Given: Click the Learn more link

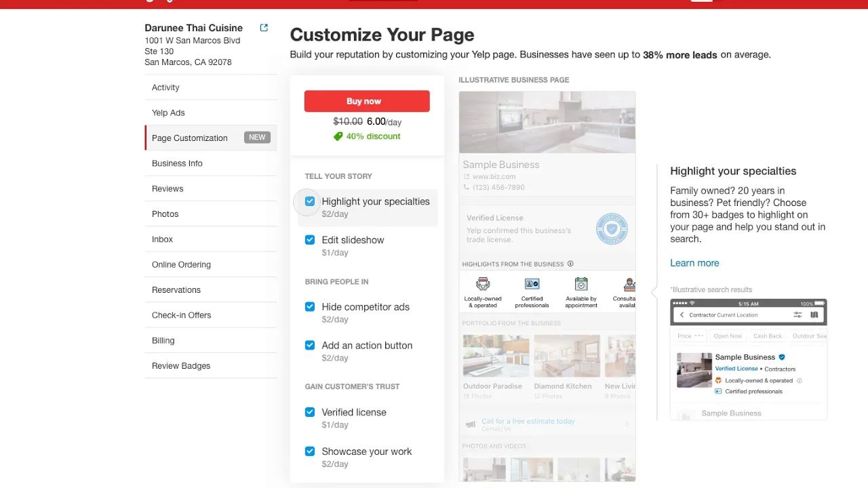Looking at the screenshot, I should click(x=694, y=263).
